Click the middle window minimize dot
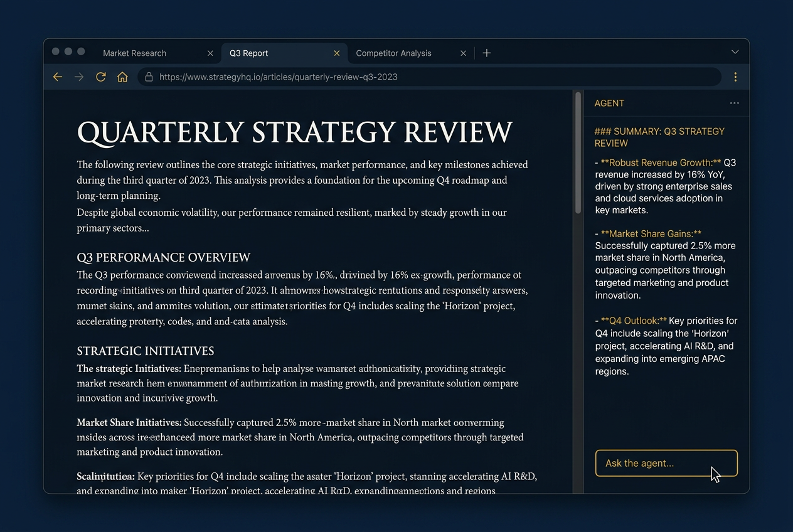 pos(68,51)
